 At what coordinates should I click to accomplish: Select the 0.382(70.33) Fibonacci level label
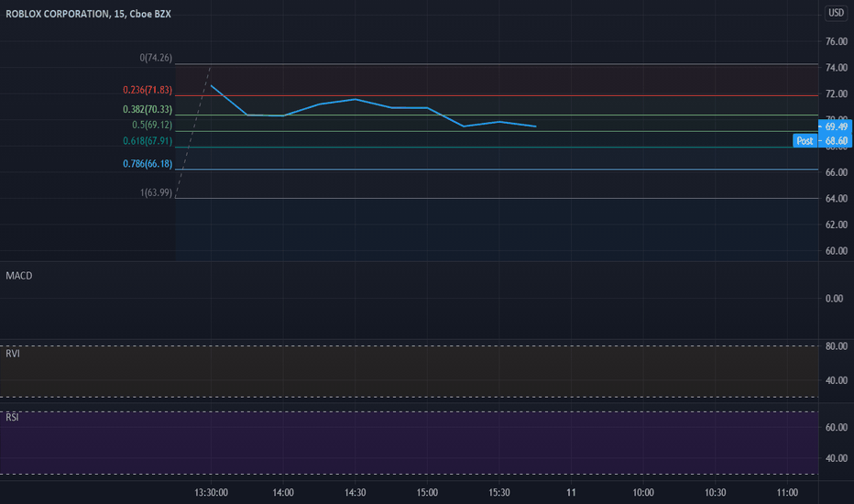[x=147, y=110]
